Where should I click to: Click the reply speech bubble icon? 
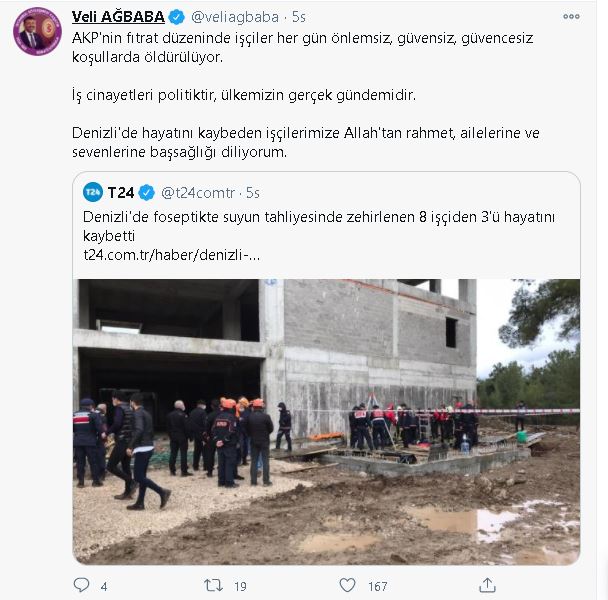pos(81,585)
